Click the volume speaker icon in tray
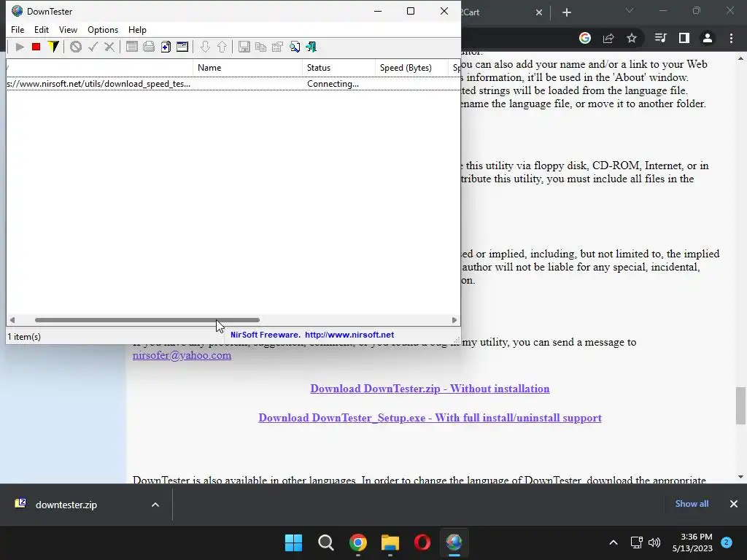Screen dimensions: 747x560 (654, 542)
